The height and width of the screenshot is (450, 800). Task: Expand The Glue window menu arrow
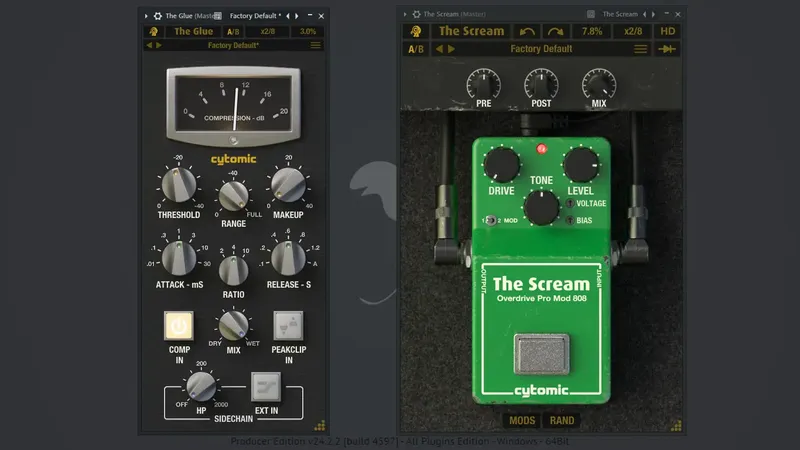146,16
